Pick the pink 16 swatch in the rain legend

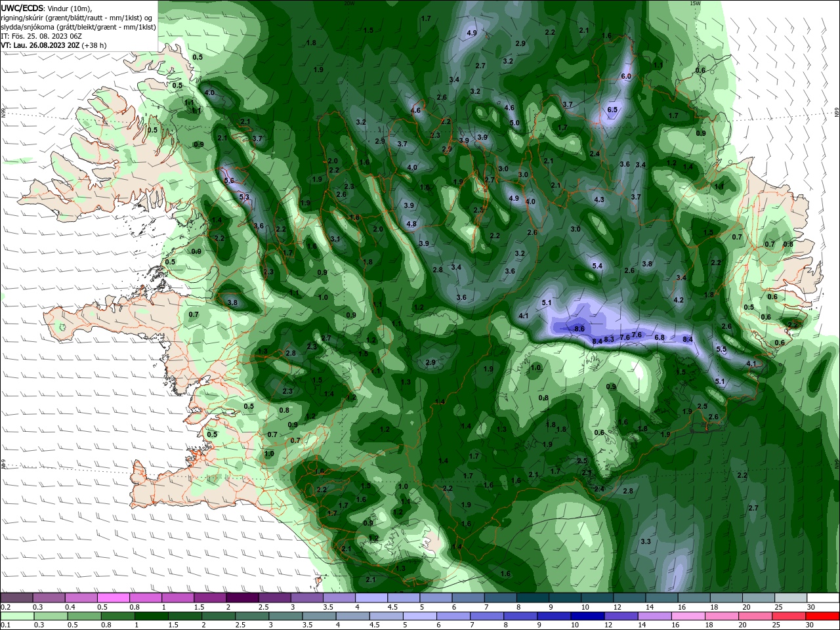point(688,616)
